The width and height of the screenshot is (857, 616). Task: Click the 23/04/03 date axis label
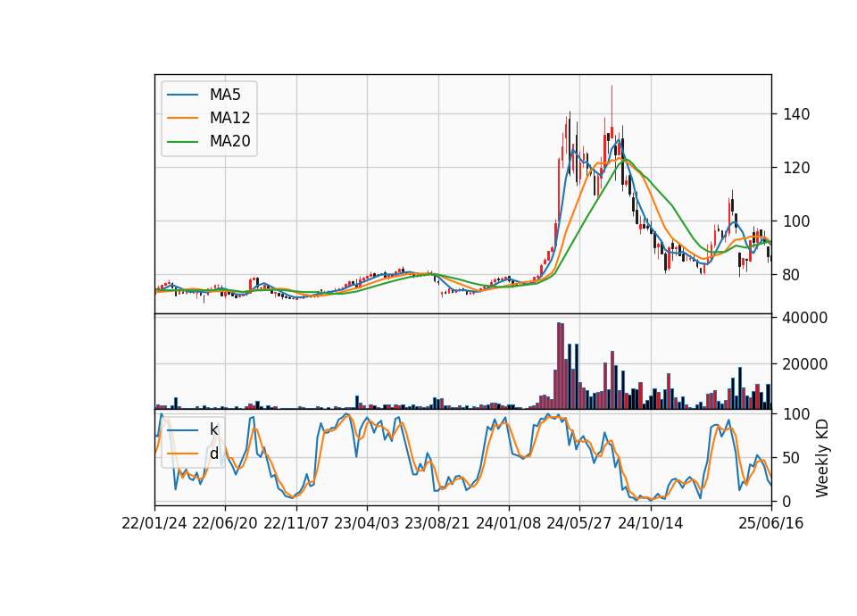367,523
